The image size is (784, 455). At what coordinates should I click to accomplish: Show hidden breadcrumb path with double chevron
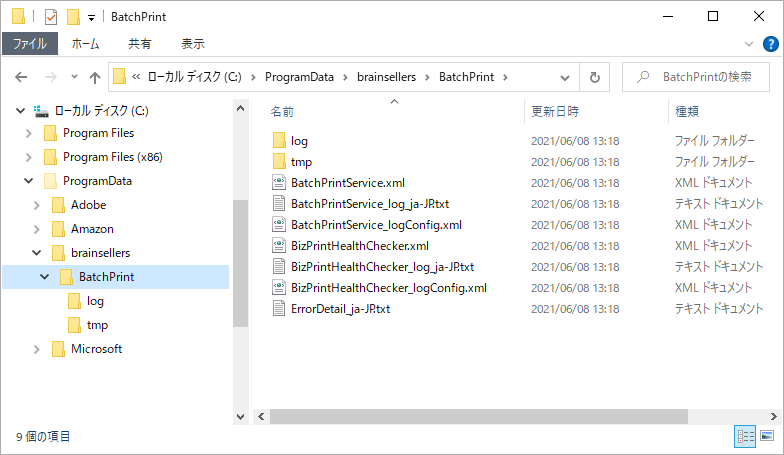coord(136,77)
